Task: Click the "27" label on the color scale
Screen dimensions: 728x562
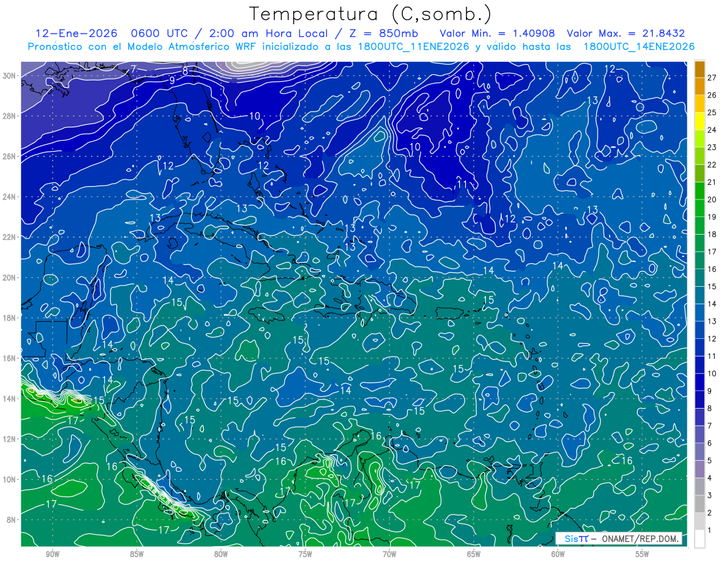Action: pos(712,78)
